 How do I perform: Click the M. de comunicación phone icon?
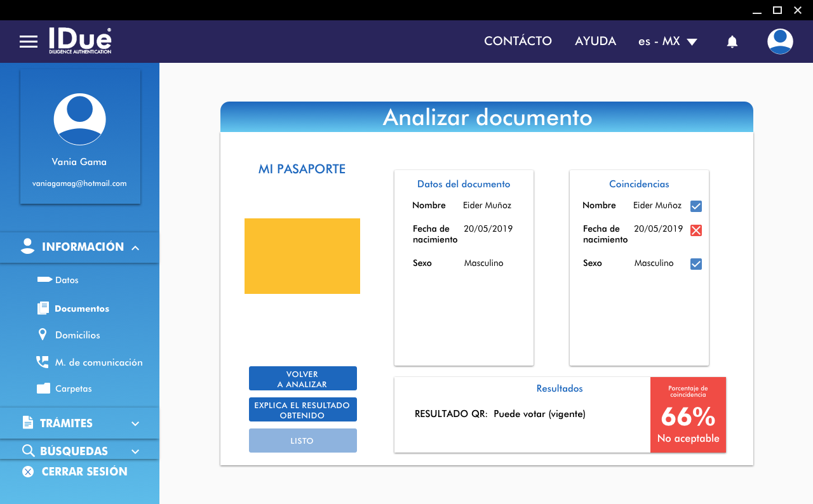43,362
